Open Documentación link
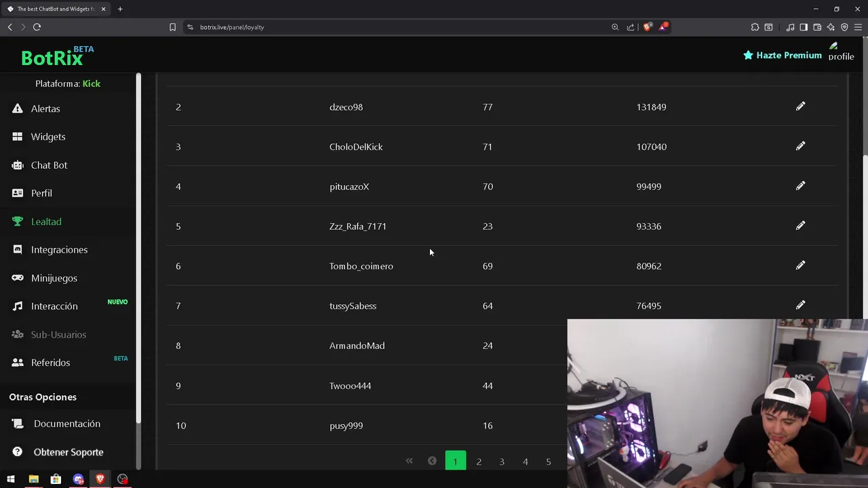The image size is (868, 488). pos(68,424)
